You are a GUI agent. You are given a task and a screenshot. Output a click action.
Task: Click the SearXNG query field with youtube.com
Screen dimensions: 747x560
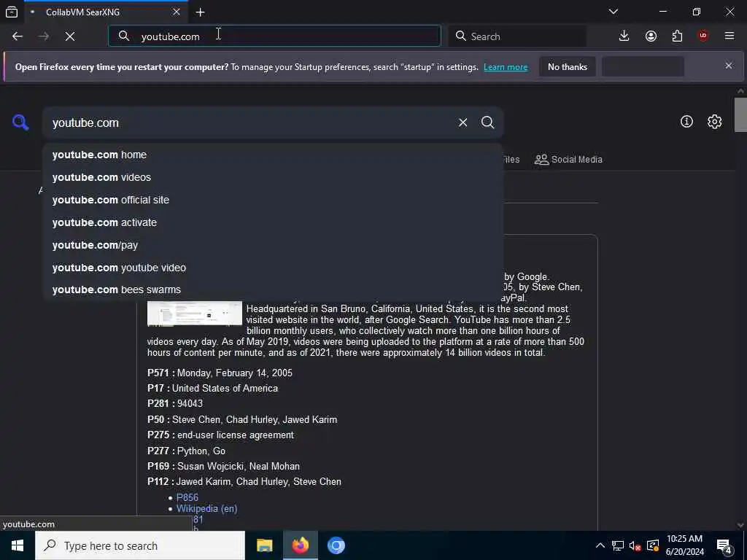pos(250,122)
